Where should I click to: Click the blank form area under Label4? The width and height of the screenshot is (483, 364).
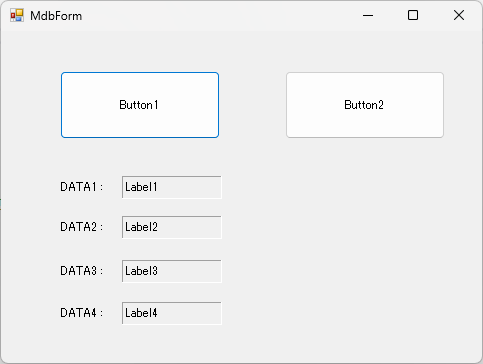[x=172, y=343]
